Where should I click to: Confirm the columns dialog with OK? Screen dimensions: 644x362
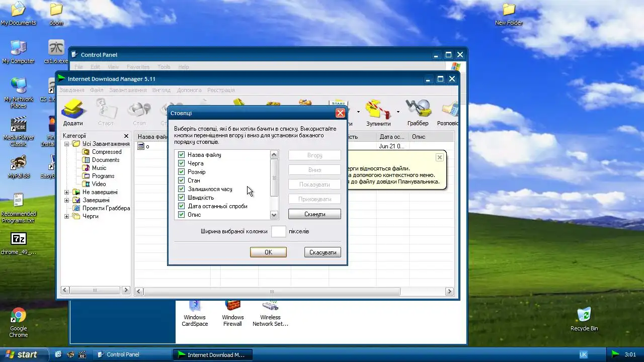tap(268, 252)
